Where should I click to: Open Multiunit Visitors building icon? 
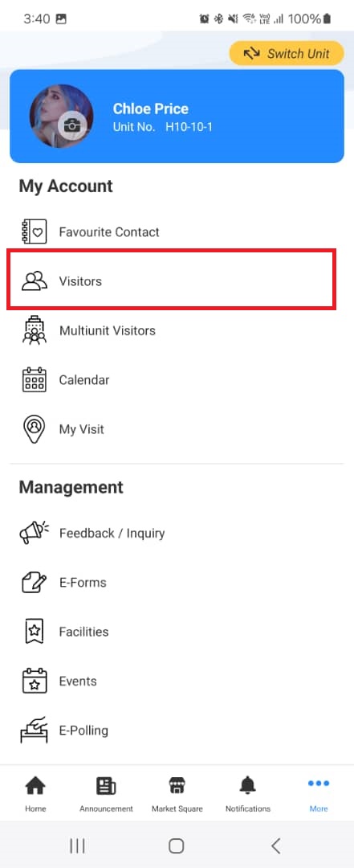pos(35,330)
